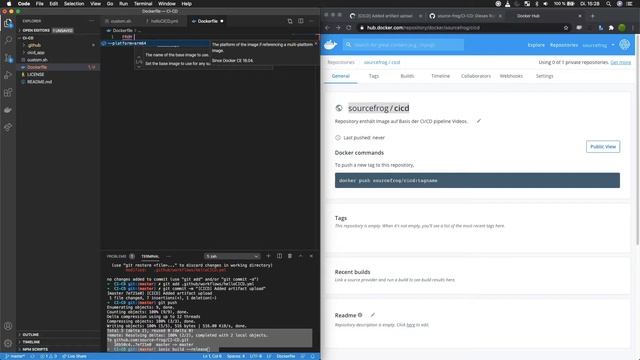Expand the .github folder
Viewport: 640px width, 360px height.
point(34,45)
